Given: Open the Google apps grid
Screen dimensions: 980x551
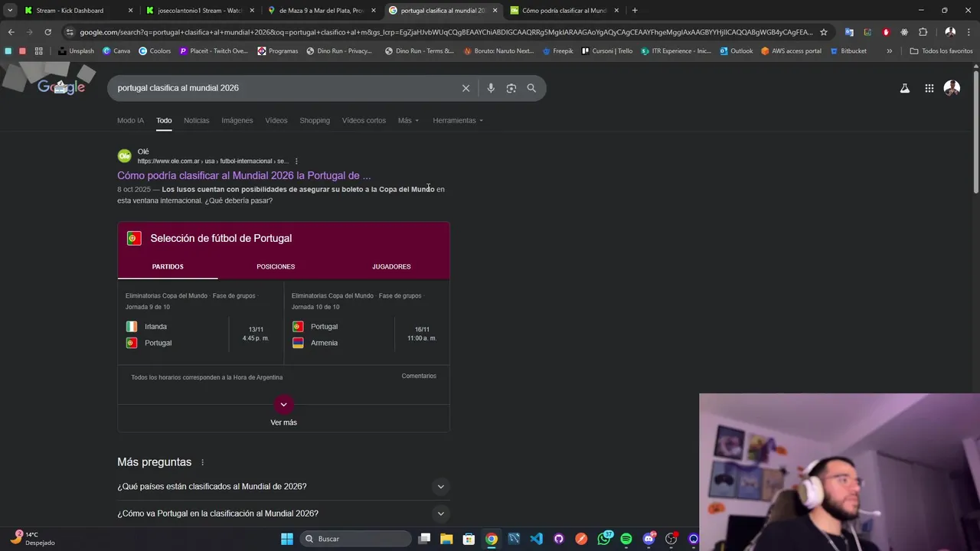Looking at the screenshot, I should point(929,88).
